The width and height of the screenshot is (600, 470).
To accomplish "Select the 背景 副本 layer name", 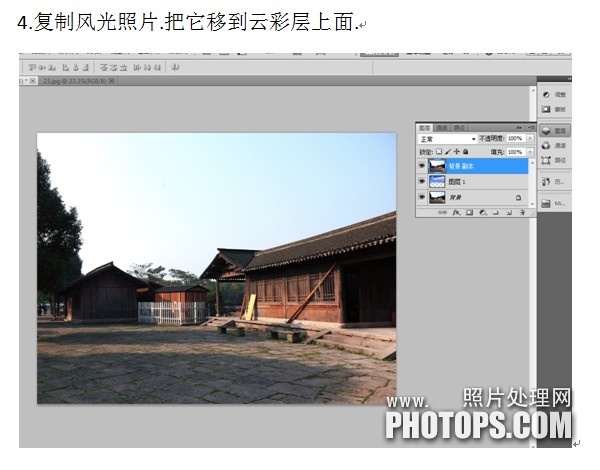I will 461,166.
